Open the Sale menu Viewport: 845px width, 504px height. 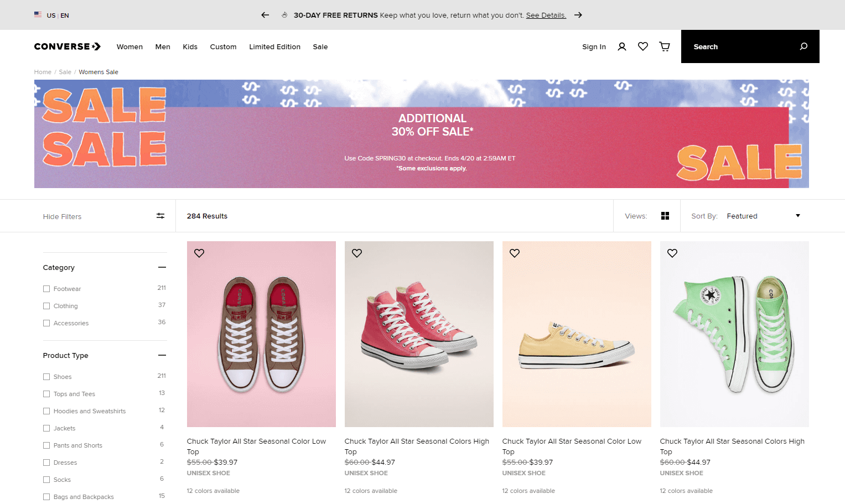point(320,47)
